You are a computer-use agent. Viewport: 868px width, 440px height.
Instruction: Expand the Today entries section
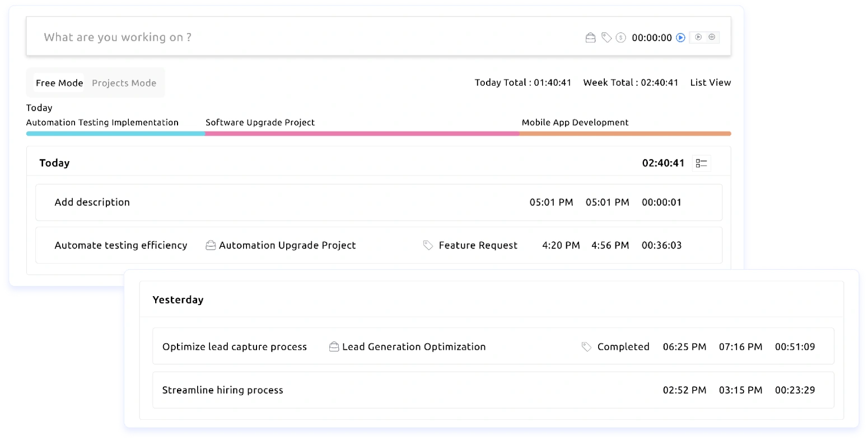[54, 162]
